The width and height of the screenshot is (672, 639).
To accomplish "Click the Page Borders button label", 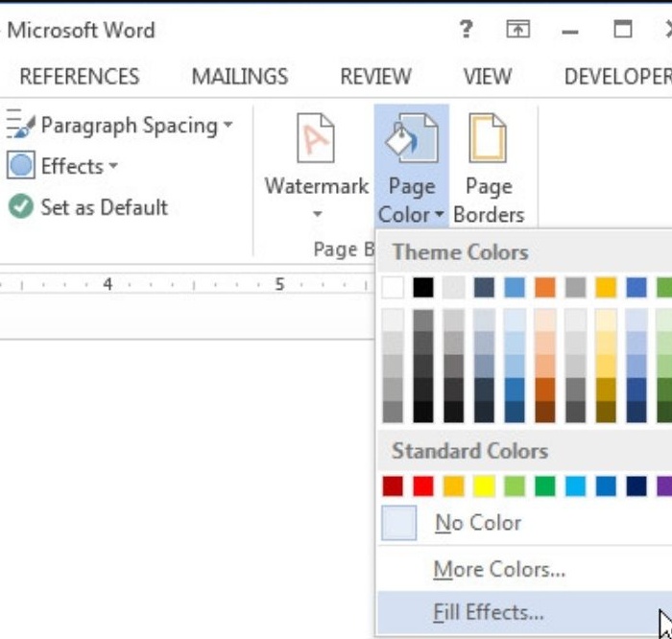I will pyautogui.click(x=489, y=201).
